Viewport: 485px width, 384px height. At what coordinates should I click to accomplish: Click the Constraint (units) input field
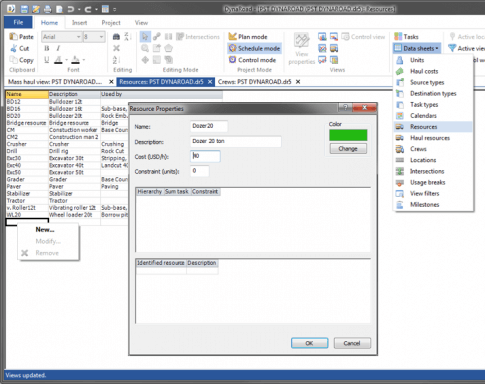point(200,171)
